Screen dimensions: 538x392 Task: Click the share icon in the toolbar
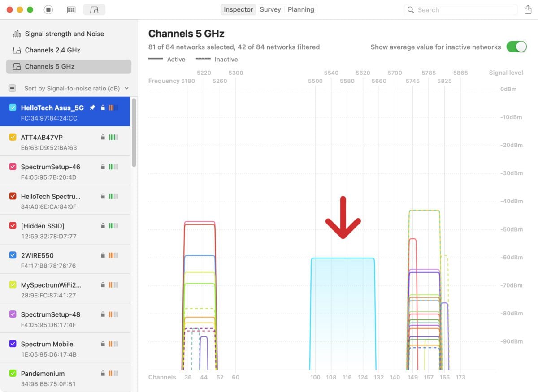click(528, 9)
